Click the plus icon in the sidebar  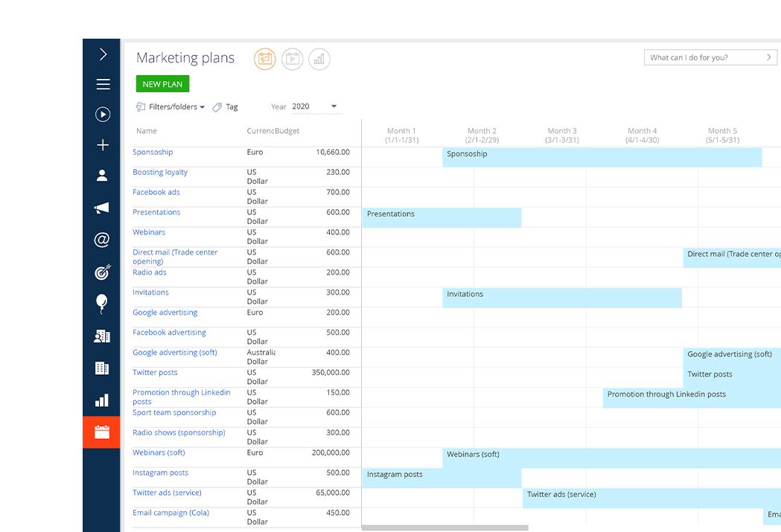click(x=103, y=145)
